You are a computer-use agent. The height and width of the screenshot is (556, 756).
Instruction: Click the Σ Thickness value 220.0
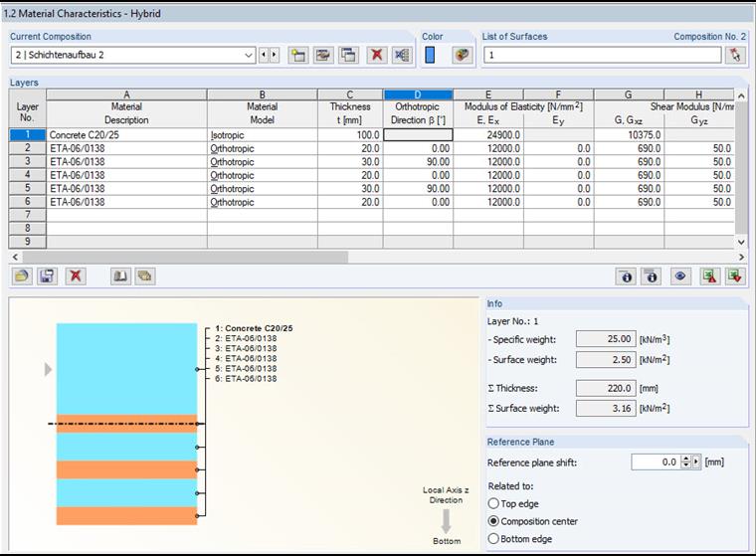click(606, 388)
